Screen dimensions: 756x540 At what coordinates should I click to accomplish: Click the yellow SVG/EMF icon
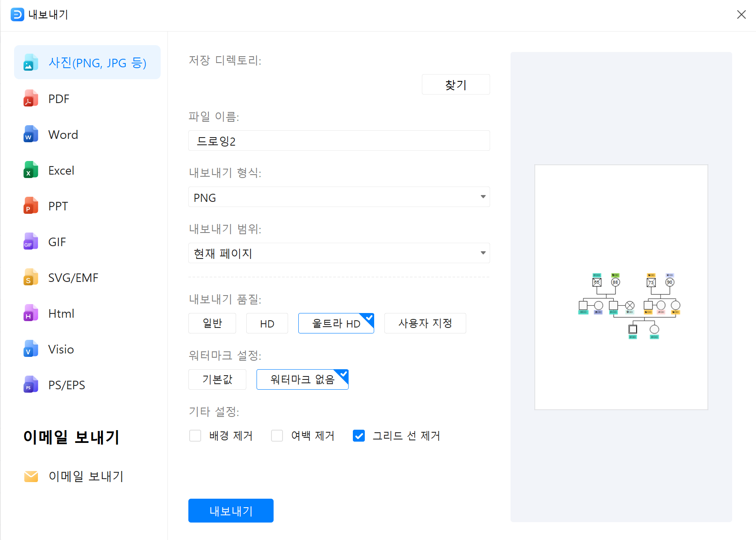tap(31, 277)
